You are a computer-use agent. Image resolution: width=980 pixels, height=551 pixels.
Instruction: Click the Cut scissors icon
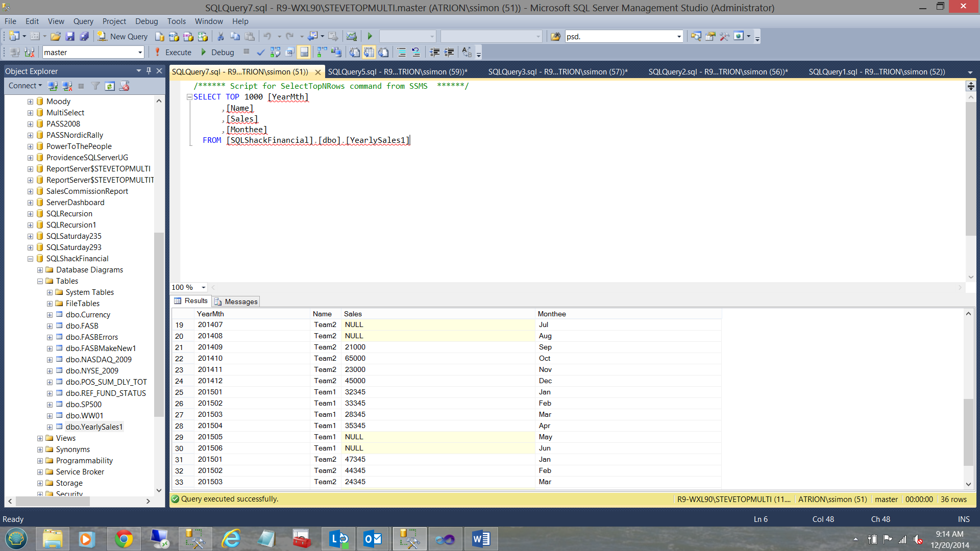[x=220, y=36]
